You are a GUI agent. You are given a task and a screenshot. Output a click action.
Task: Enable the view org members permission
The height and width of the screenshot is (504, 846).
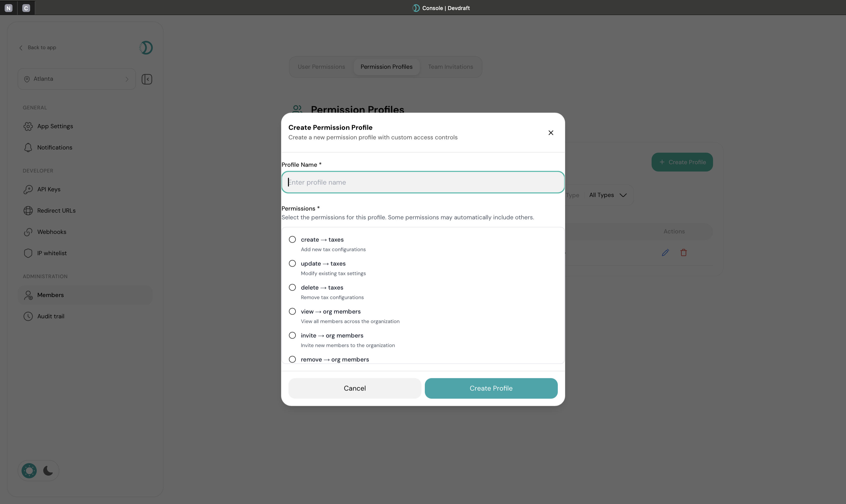click(292, 311)
